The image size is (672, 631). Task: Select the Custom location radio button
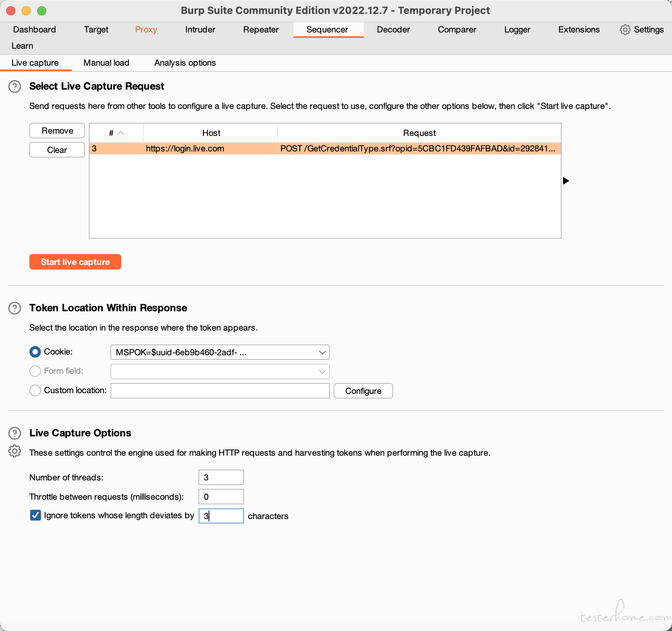click(35, 390)
